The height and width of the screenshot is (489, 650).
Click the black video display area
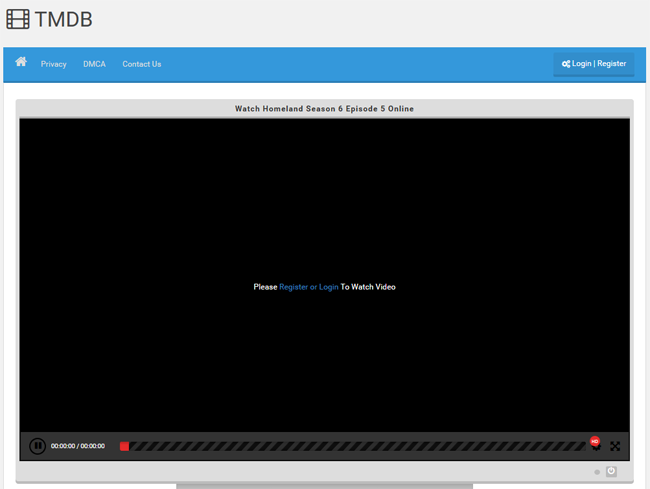pos(325,275)
